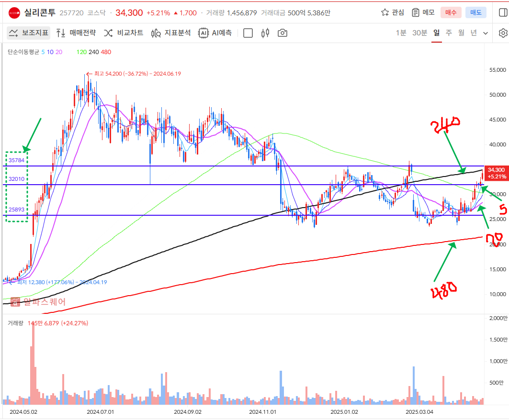Click the candlestick chart type icon
The width and height of the screenshot is (509, 420).
(x=265, y=33)
